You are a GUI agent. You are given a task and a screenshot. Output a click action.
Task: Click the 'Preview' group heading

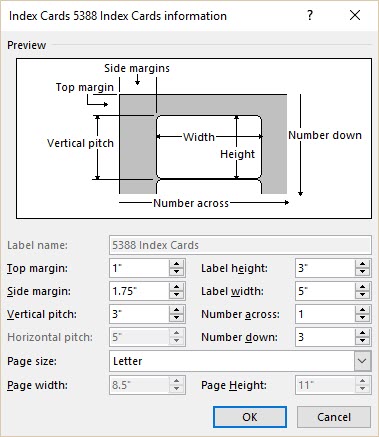[27, 45]
